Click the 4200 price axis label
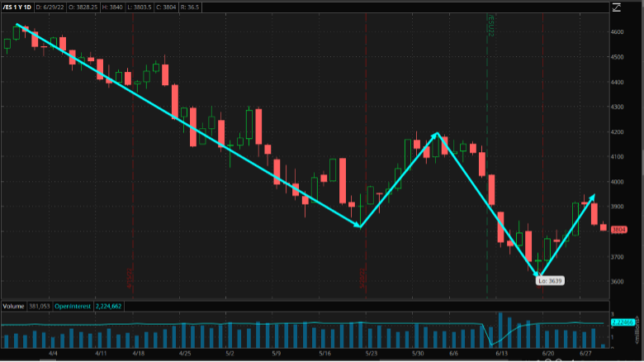Image resolution: width=644 pixels, height=362 pixels. [618, 132]
